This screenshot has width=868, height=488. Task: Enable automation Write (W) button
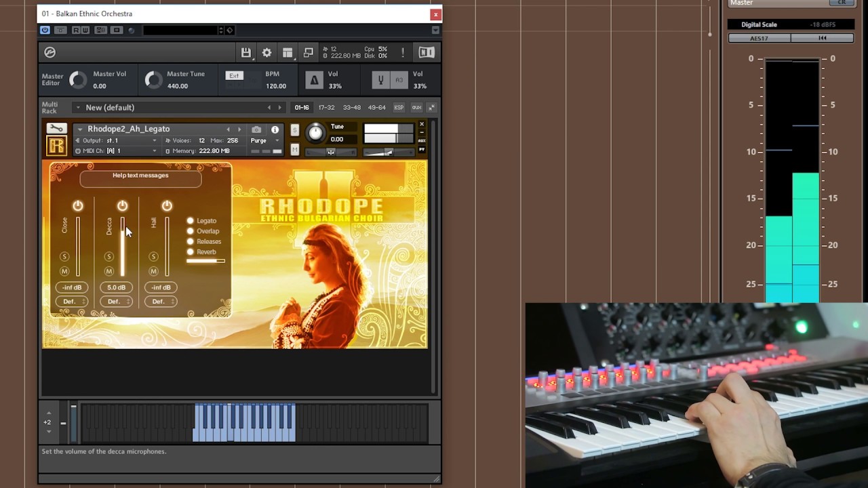click(85, 30)
